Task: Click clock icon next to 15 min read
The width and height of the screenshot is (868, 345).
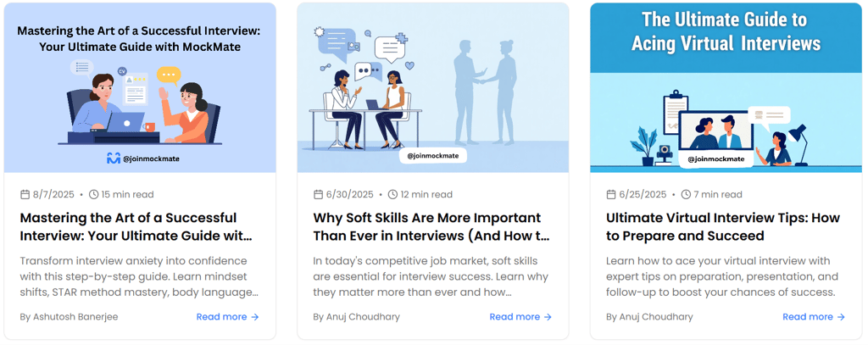Action: pyautogui.click(x=93, y=194)
